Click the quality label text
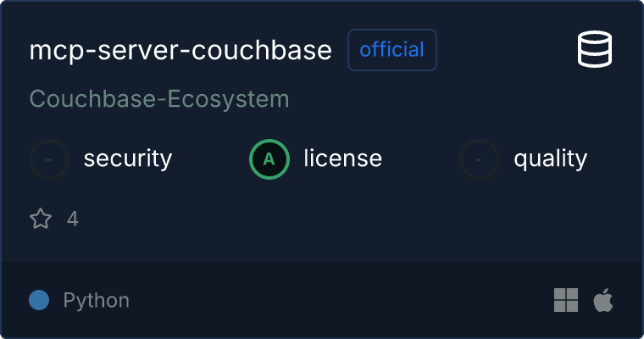 [x=550, y=158]
